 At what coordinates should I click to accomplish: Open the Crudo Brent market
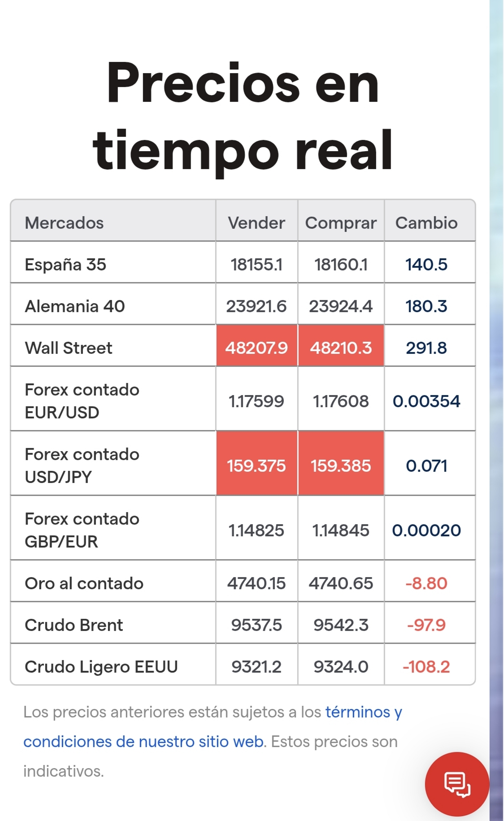tap(74, 625)
